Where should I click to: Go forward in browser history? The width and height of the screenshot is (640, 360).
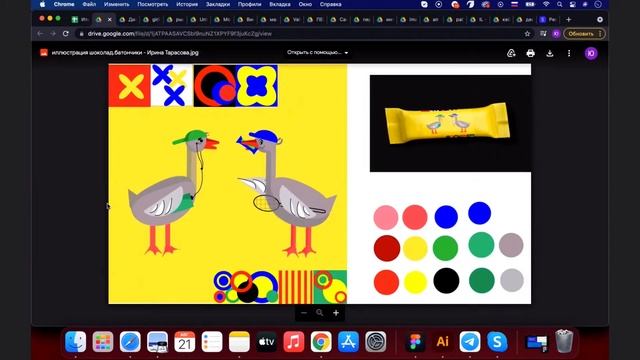53,33
